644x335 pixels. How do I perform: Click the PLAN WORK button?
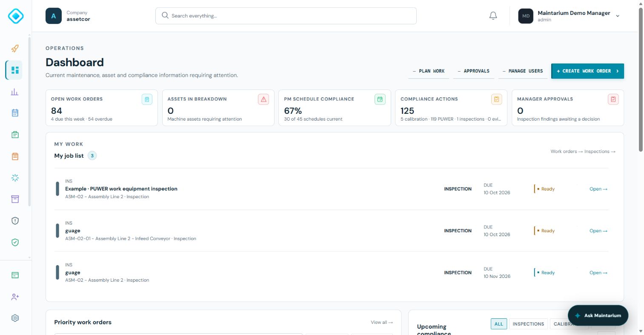(429, 71)
